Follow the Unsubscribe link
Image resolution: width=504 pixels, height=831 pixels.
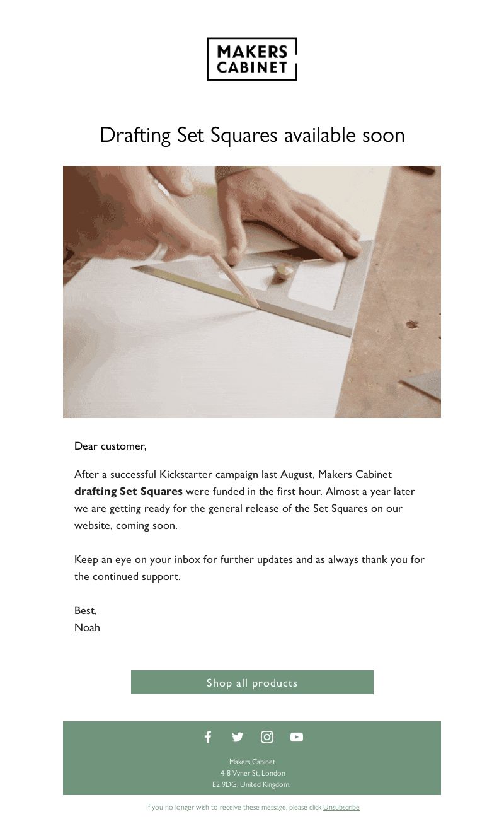341,807
